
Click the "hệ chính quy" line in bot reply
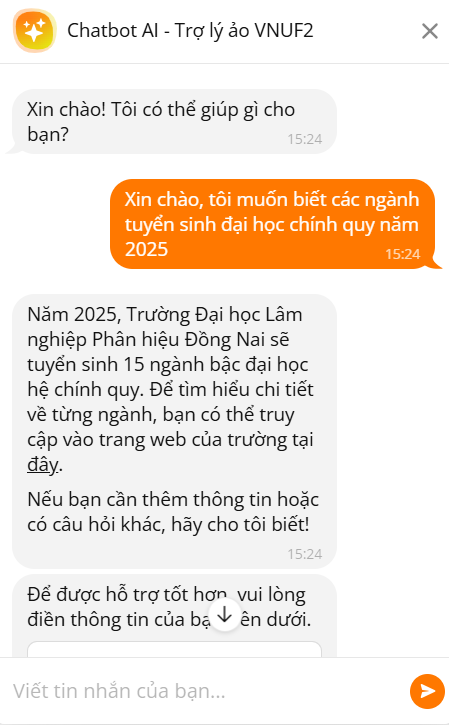coord(170,389)
